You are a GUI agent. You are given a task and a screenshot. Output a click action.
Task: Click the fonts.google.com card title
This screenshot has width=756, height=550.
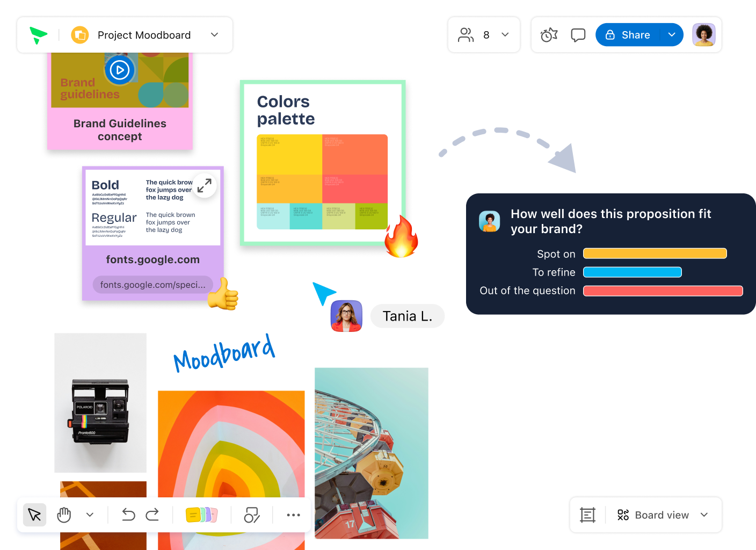point(153,259)
